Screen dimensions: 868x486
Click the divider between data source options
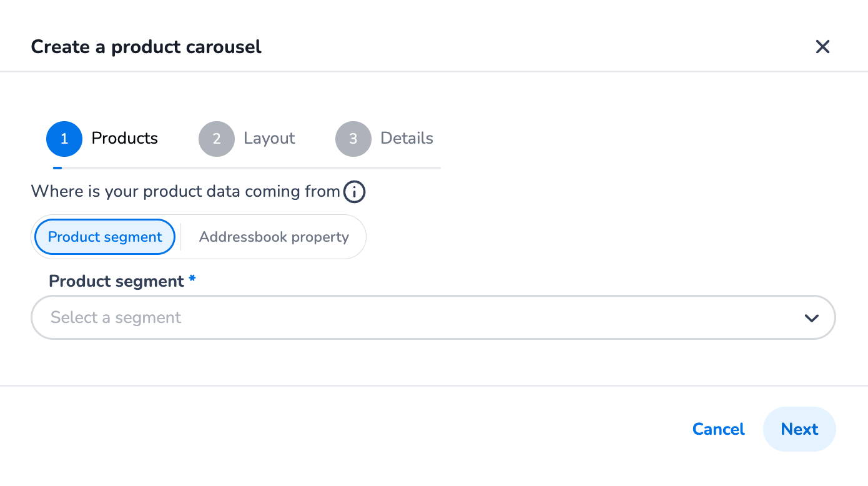(180, 237)
